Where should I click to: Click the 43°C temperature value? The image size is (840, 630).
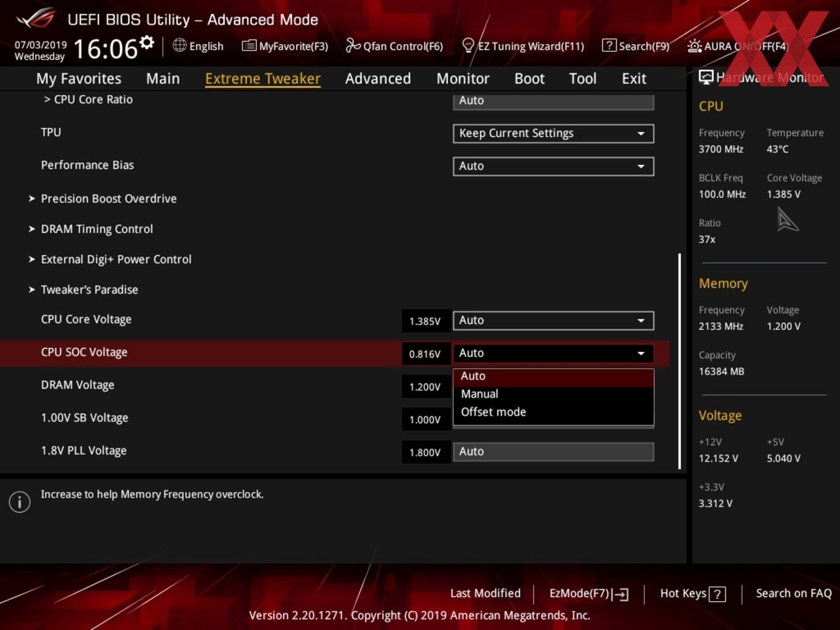[x=778, y=149]
